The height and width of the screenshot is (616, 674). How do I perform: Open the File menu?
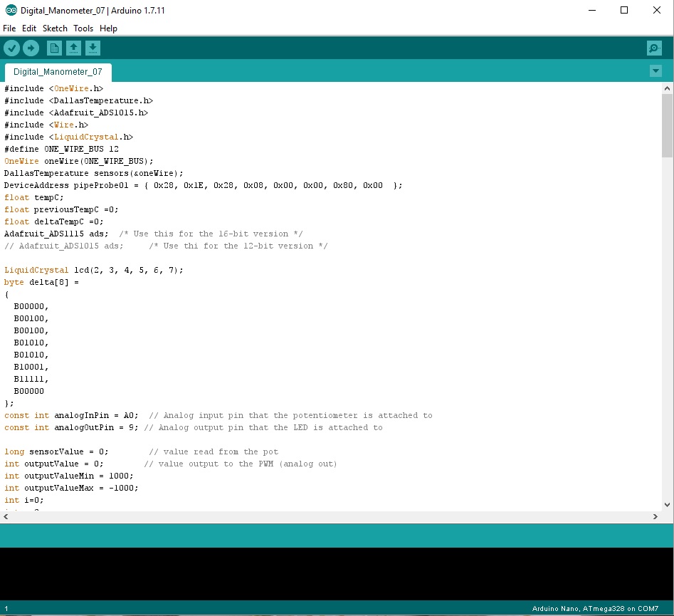(x=9, y=28)
